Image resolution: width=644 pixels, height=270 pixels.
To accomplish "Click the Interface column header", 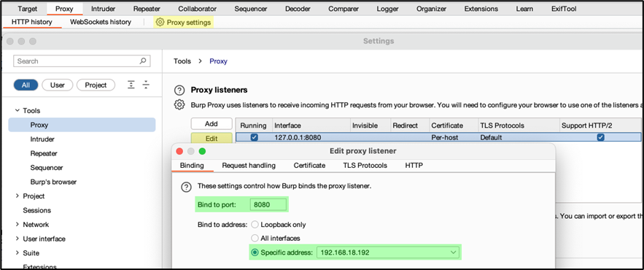I will coord(311,126).
